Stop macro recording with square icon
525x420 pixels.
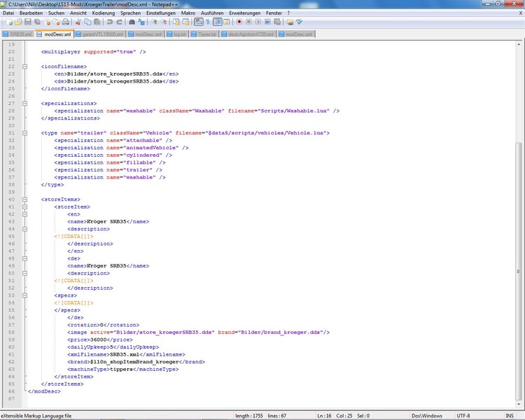click(x=248, y=22)
